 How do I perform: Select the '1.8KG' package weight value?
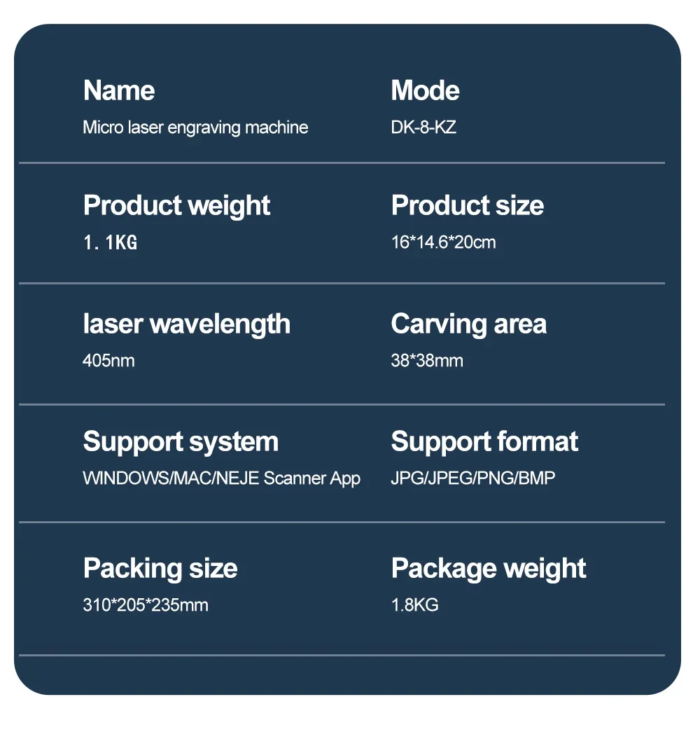pos(415,605)
